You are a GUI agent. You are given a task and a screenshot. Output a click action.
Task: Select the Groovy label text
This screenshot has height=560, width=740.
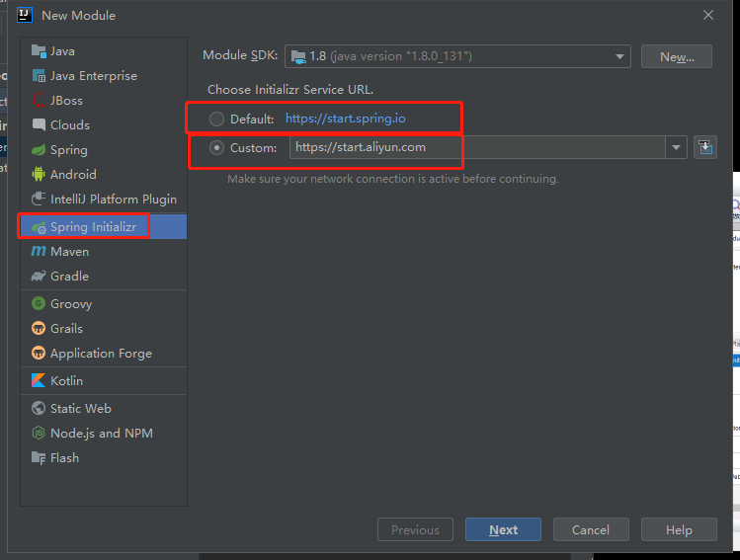click(x=71, y=304)
